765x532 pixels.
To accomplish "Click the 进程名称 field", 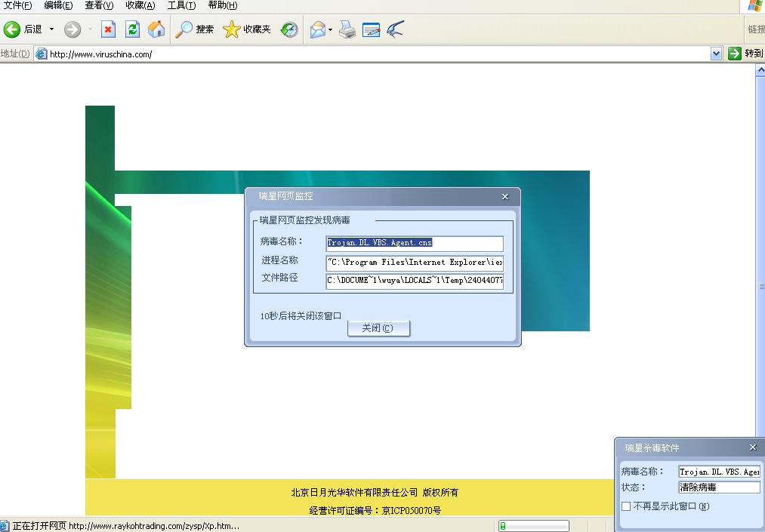I will pyautogui.click(x=415, y=263).
